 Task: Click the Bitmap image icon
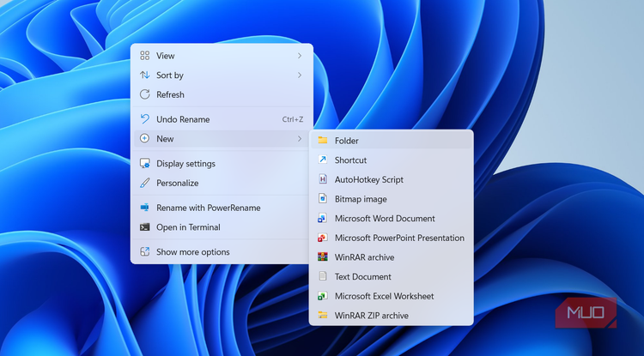pos(323,198)
